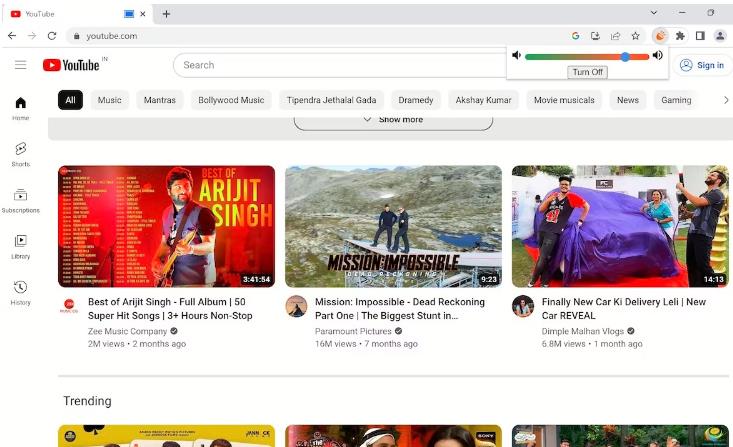
Task: Click in the YouTube Search field
Action: click(x=341, y=65)
